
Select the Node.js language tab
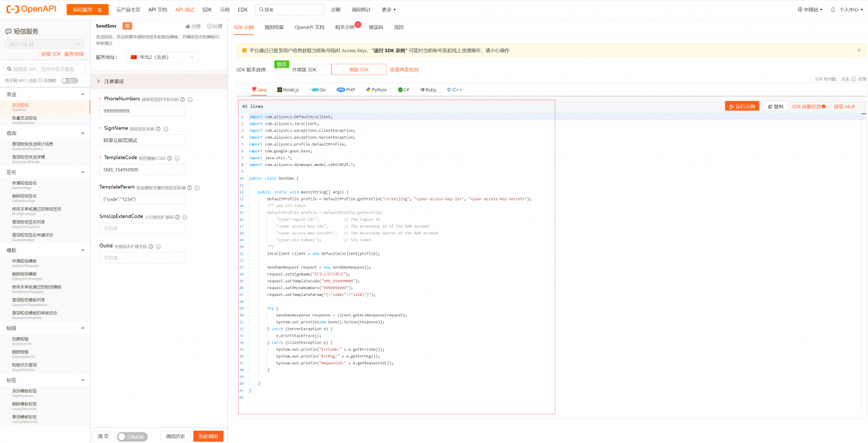click(x=288, y=89)
